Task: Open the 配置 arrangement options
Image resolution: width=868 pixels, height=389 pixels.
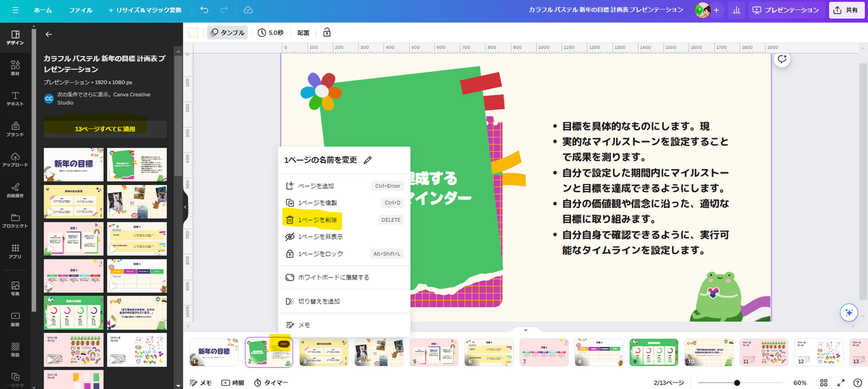Action: [x=304, y=32]
